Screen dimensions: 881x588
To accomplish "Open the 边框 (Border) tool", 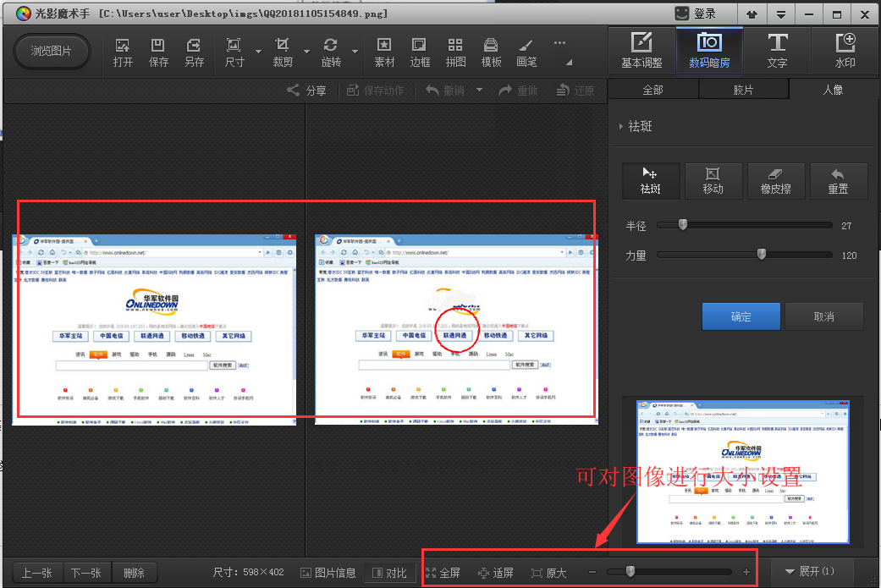I will (420, 52).
